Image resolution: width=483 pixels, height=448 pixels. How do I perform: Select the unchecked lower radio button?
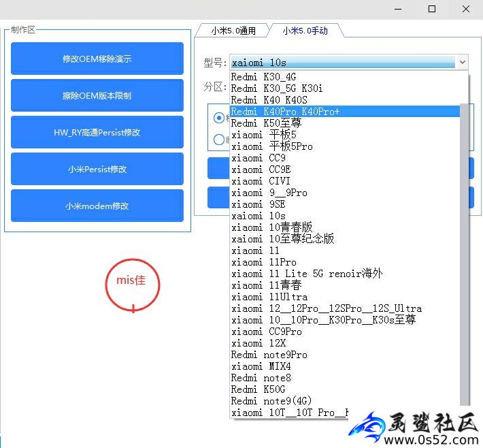[218, 140]
